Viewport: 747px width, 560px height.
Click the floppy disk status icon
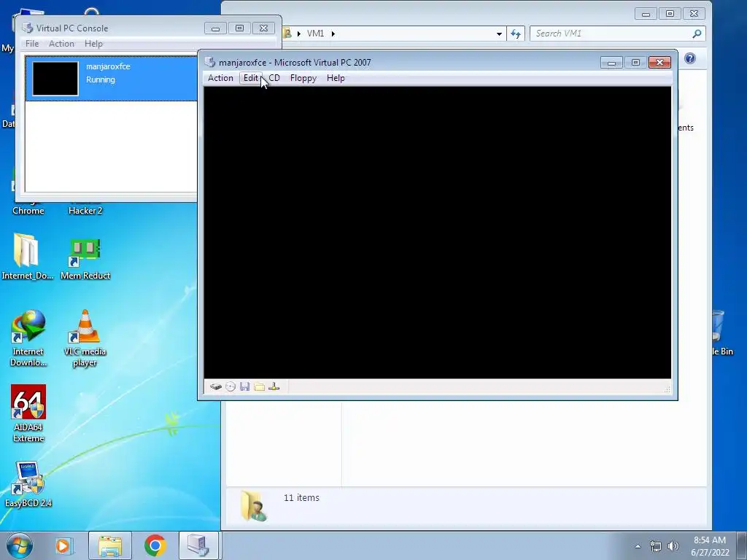[245, 386]
